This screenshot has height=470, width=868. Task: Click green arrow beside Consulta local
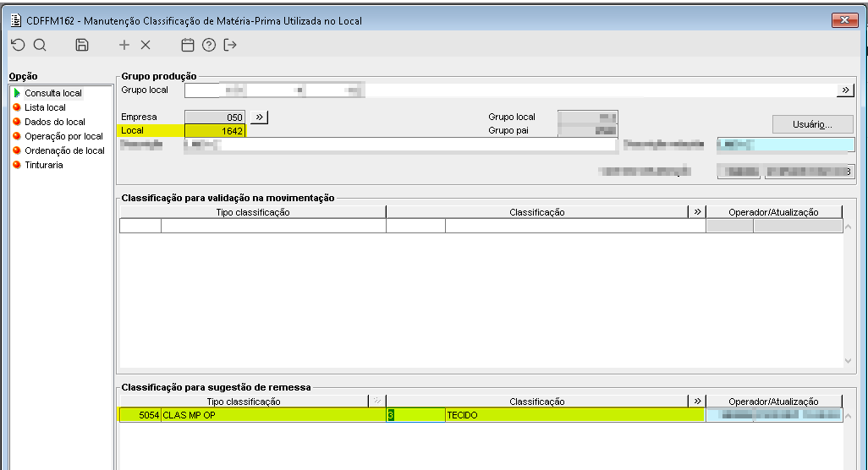[x=17, y=93]
